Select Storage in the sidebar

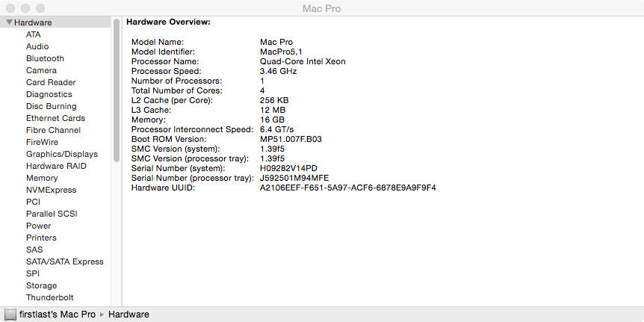click(42, 285)
